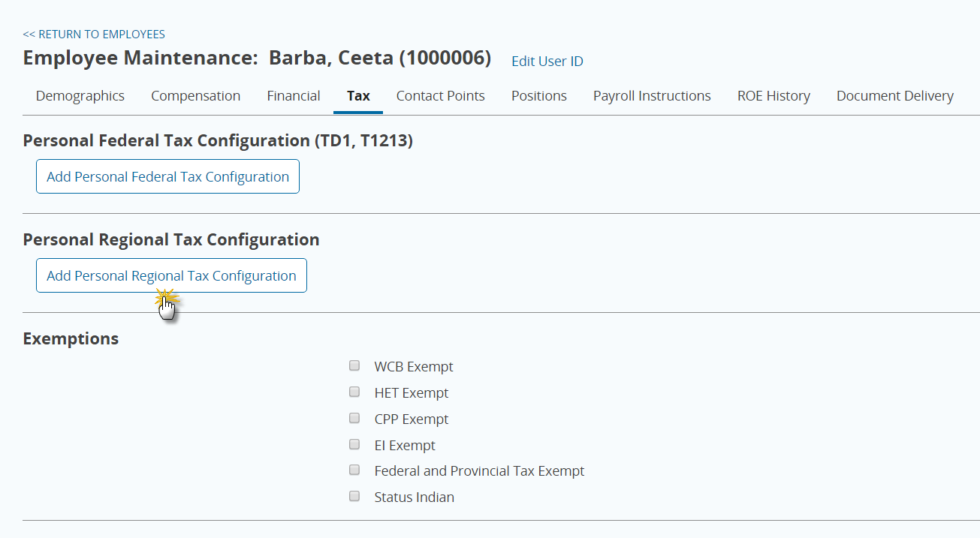Image resolution: width=980 pixels, height=538 pixels.
Task: Enable the WCB Exempt checkbox
Action: 354,366
